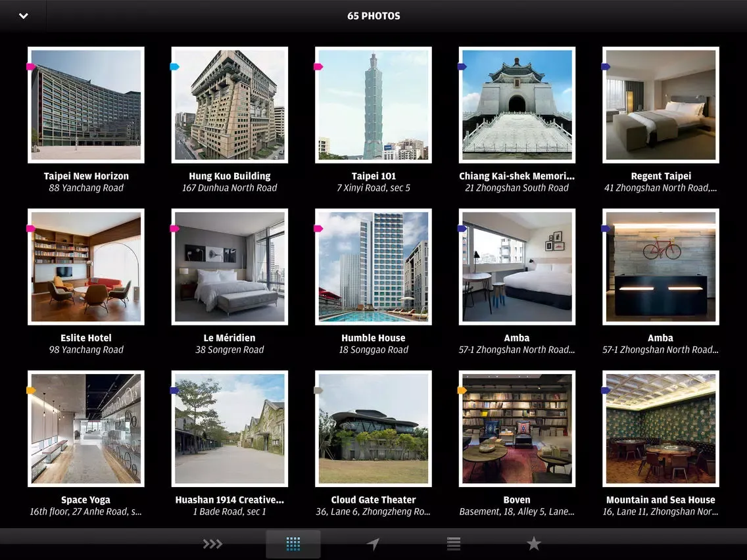The height and width of the screenshot is (560, 747).
Task: Click the '18 Songgao Road' address
Action: click(373, 350)
